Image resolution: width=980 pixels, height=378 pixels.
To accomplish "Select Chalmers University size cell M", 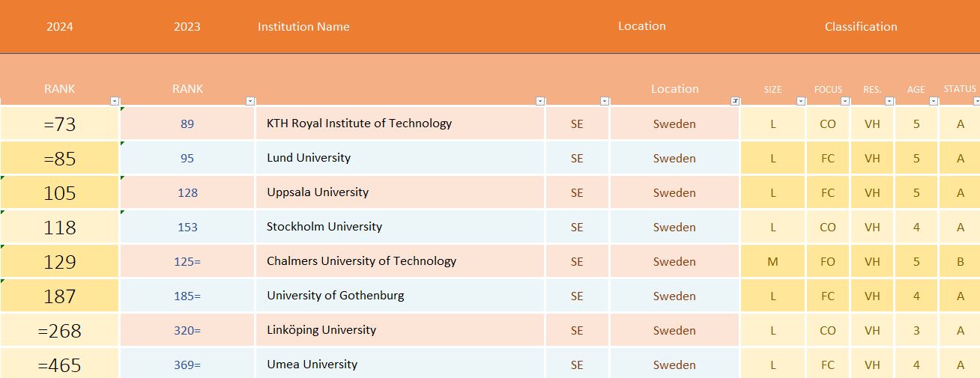I will pos(772,262).
